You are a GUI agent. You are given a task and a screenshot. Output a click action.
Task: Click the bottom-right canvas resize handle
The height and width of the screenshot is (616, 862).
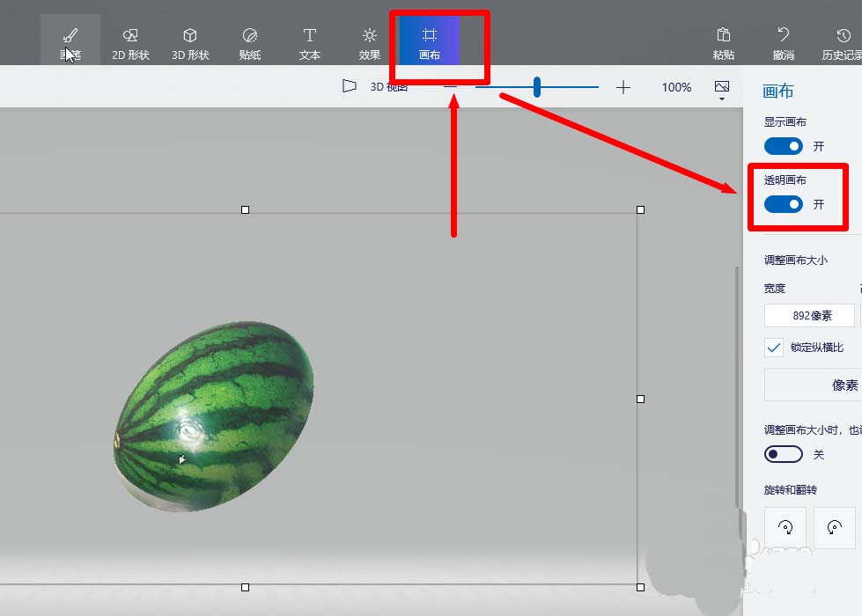coord(640,588)
